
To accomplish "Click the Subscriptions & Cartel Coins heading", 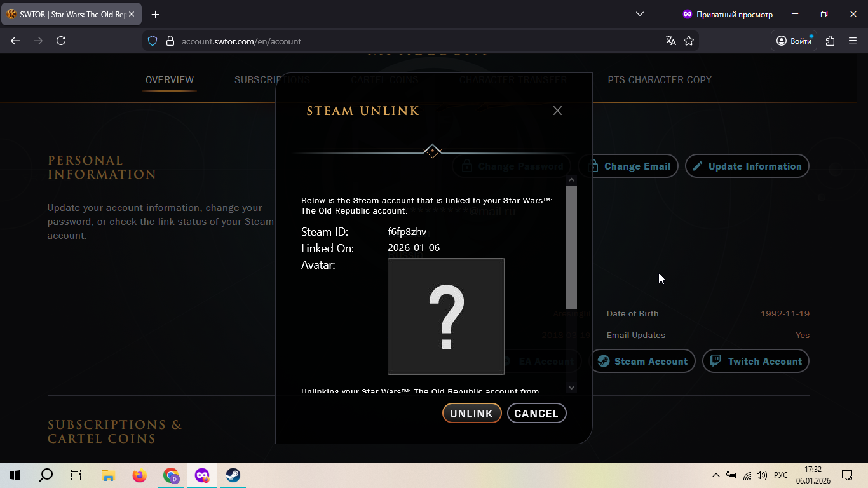I will pyautogui.click(x=114, y=431).
